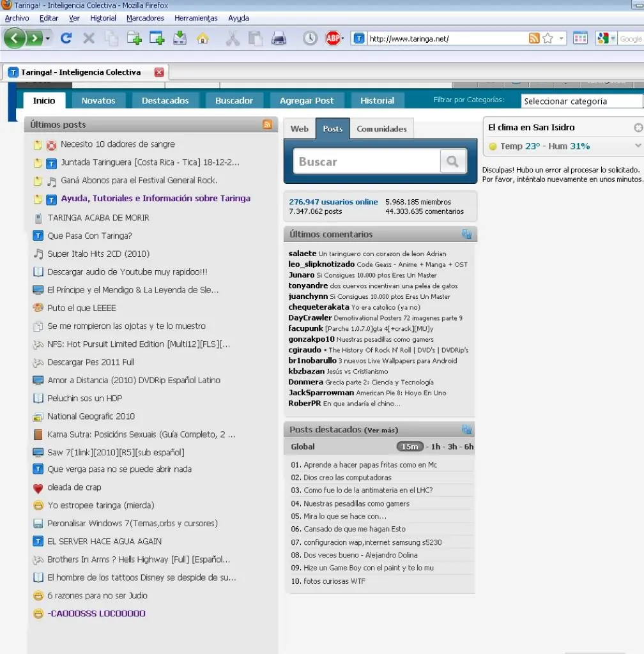Viewport: 644px width, 654px height.
Task: Open user salaete's comment link
Action: (x=382, y=254)
